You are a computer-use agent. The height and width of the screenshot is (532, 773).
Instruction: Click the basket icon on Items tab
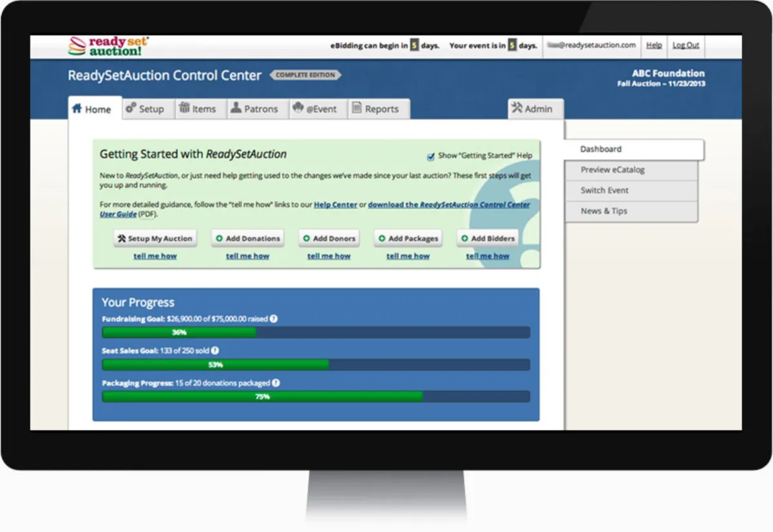(184, 108)
